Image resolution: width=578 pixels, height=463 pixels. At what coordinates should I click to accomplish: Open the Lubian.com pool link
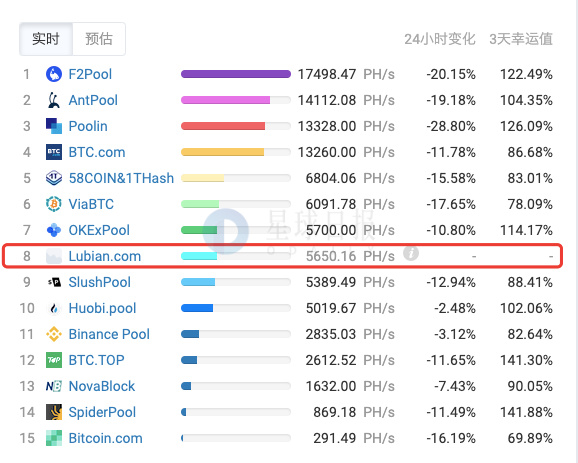(x=105, y=256)
